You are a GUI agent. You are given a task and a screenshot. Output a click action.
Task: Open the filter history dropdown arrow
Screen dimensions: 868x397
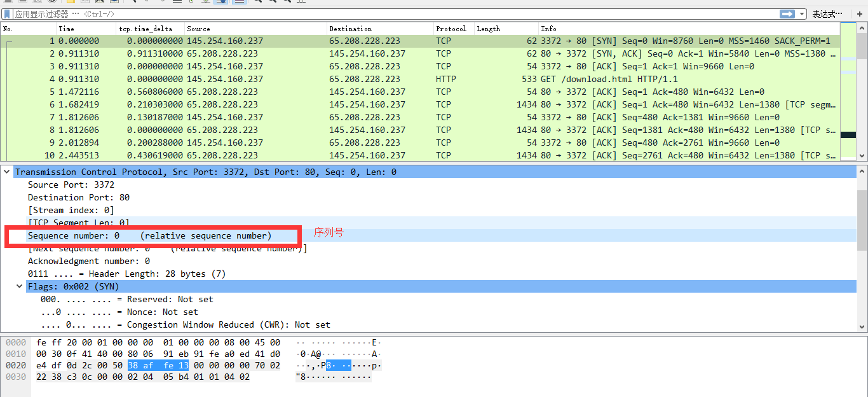[x=801, y=13]
